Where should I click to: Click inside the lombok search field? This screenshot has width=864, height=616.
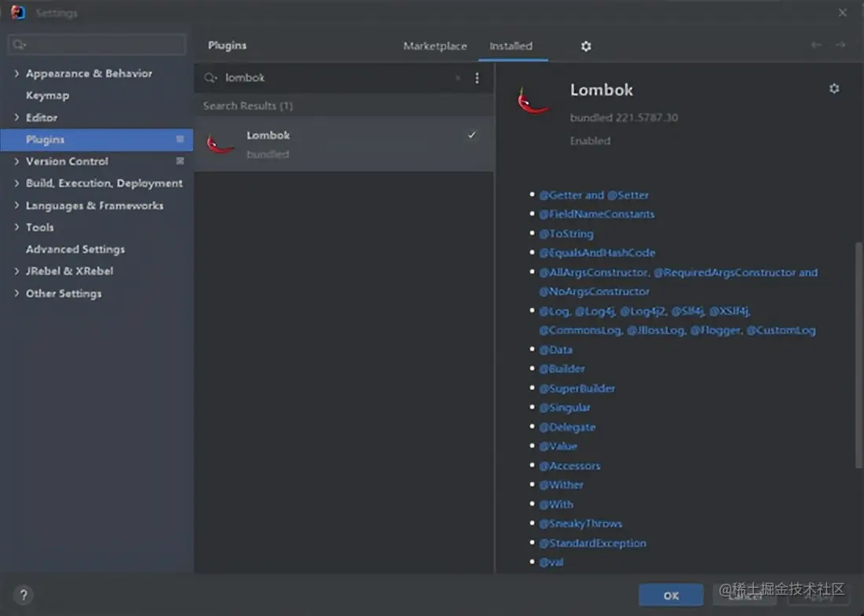(x=314, y=78)
